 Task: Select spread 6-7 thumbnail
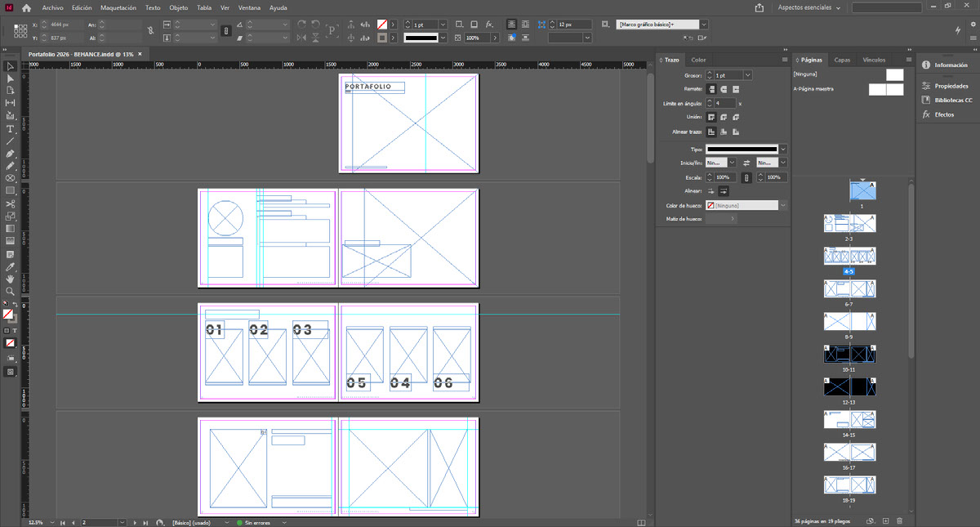(x=849, y=288)
